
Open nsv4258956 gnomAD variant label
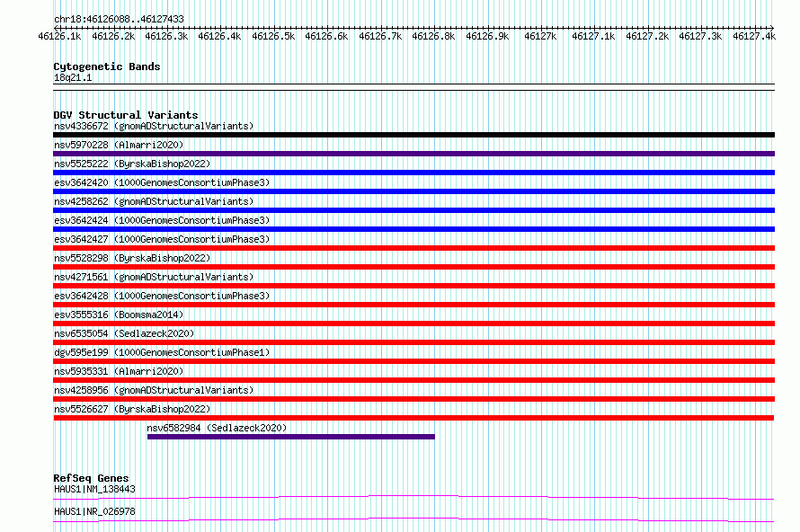(154, 390)
